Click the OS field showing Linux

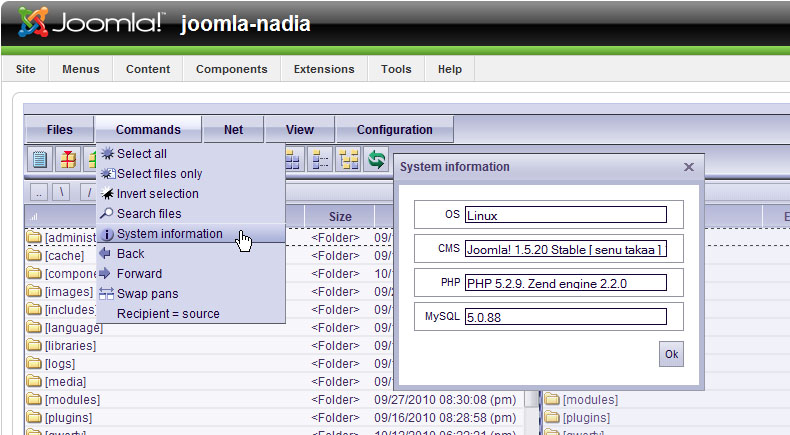[566, 215]
